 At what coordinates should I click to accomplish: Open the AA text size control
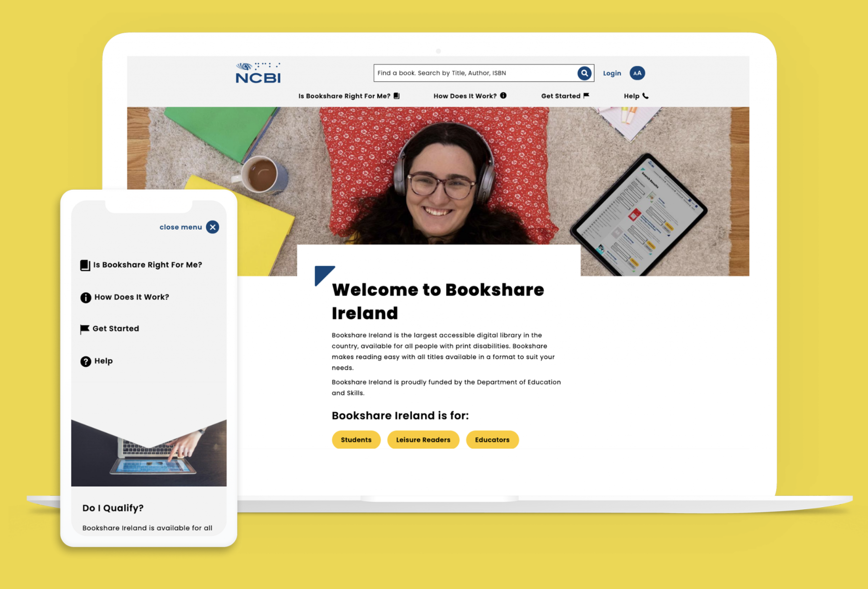pos(637,73)
